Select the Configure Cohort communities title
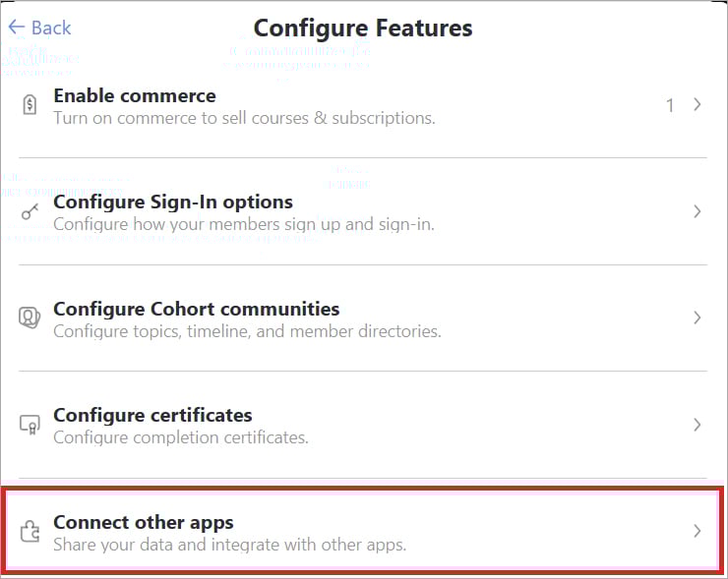 196,309
